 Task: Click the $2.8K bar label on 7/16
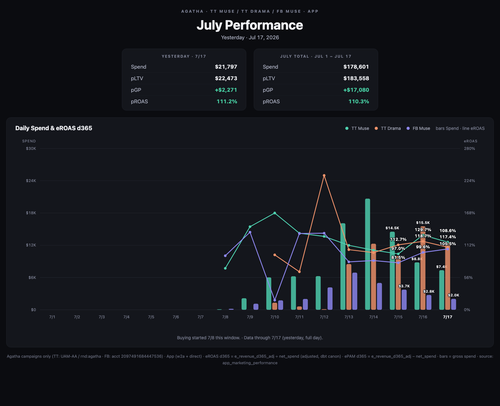pyautogui.click(x=429, y=291)
